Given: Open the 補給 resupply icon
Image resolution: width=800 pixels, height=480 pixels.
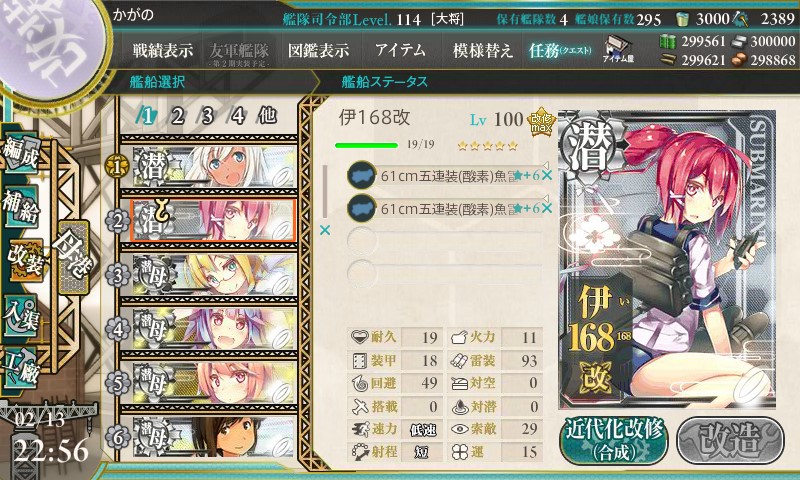Looking at the screenshot, I should pyautogui.click(x=21, y=206).
